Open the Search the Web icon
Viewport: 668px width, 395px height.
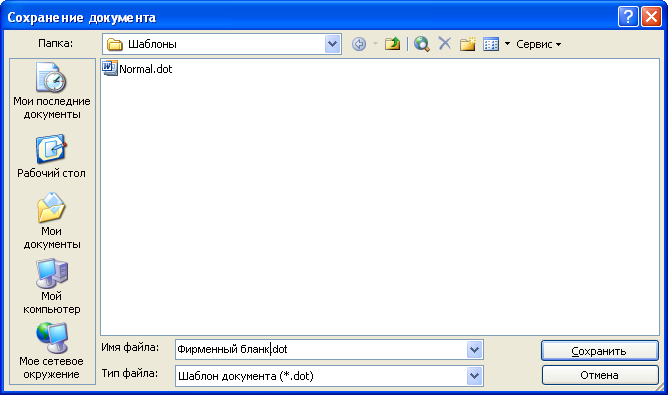pos(421,44)
